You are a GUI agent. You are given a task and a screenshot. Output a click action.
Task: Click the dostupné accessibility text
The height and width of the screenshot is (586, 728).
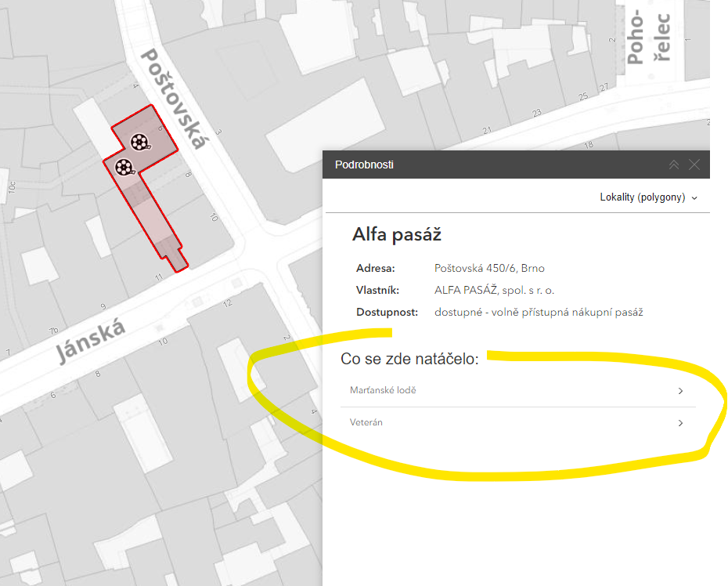(x=539, y=311)
